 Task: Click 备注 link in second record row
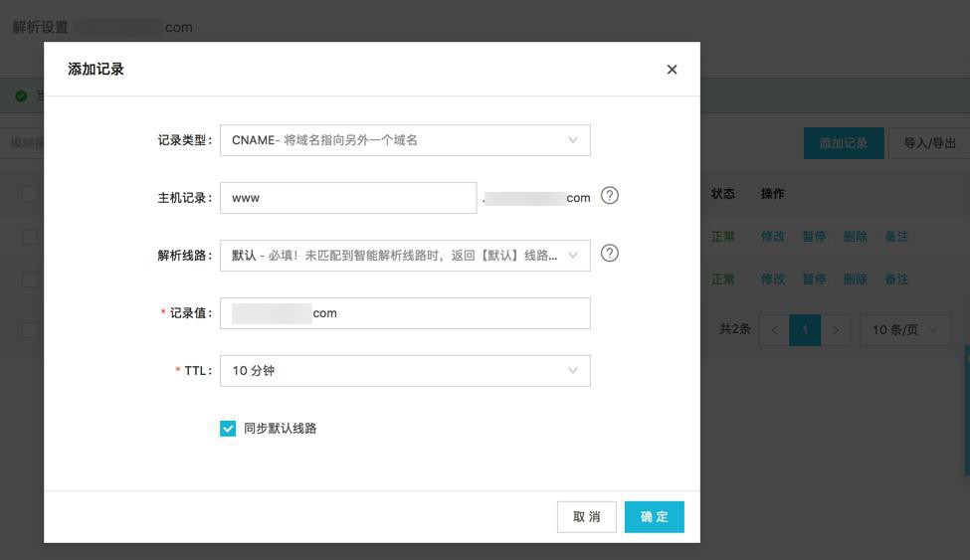[x=896, y=280]
